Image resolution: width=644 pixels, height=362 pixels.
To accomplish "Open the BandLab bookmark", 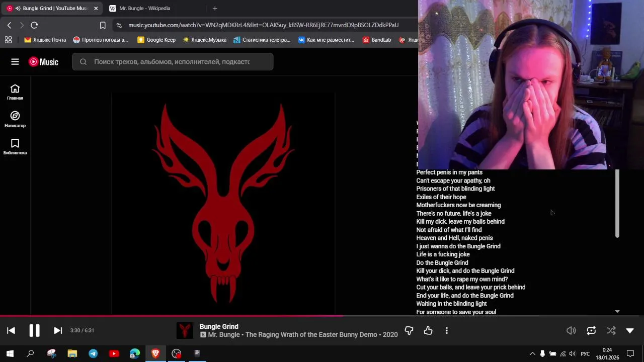I will click(x=377, y=40).
